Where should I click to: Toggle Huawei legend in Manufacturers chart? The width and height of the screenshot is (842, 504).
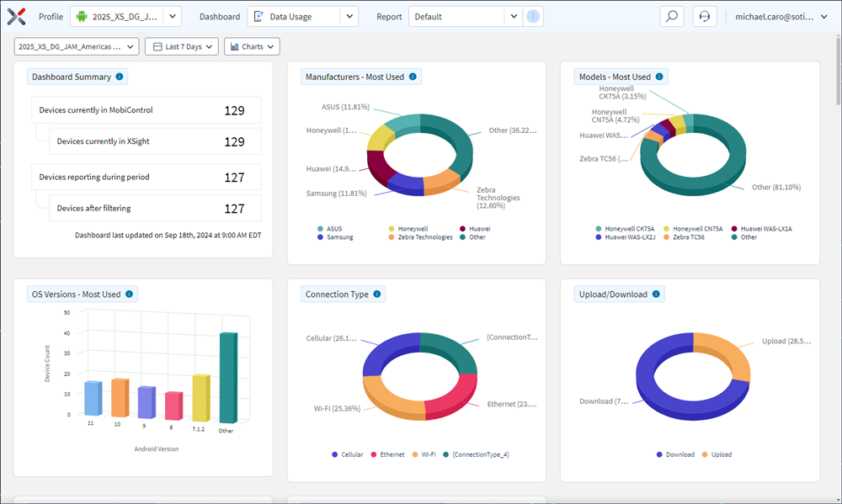(475, 229)
